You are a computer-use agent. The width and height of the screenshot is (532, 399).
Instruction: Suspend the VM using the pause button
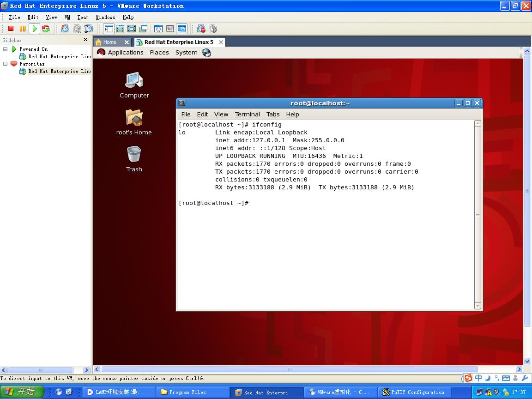point(22,29)
